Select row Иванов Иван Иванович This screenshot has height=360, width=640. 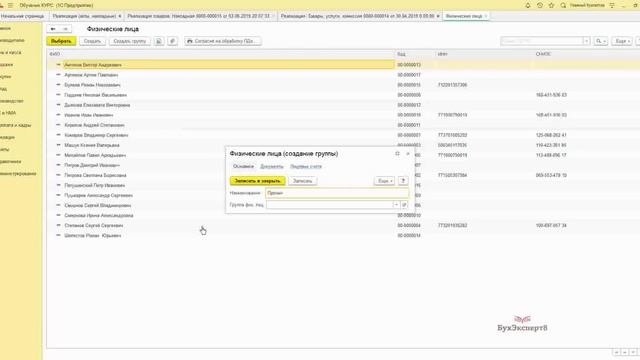[x=343, y=115]
